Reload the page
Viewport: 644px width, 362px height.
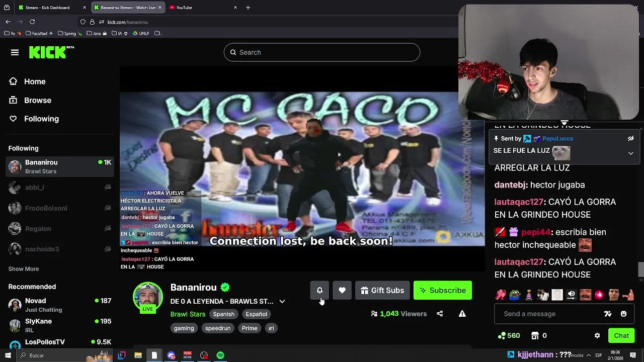(x=32, y=22)
